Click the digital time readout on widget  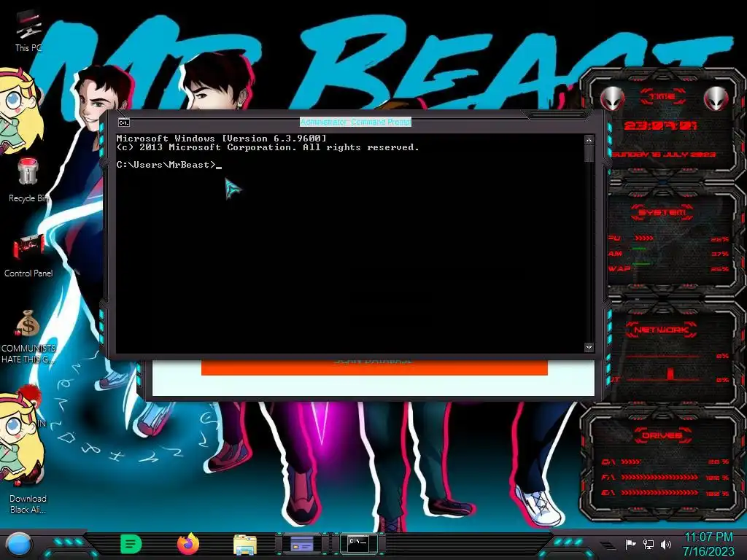click(x=661, y=125)
